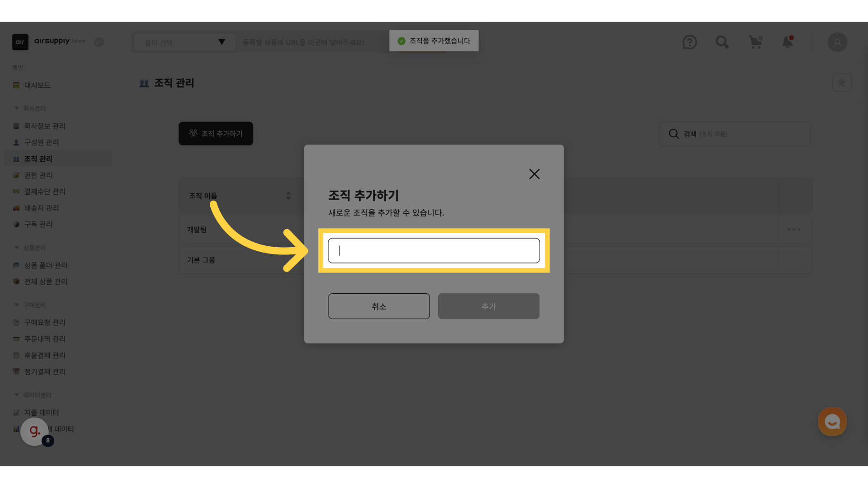
Task: Close the 조직 추가하기 dialog with X
Action: (534, 174)
